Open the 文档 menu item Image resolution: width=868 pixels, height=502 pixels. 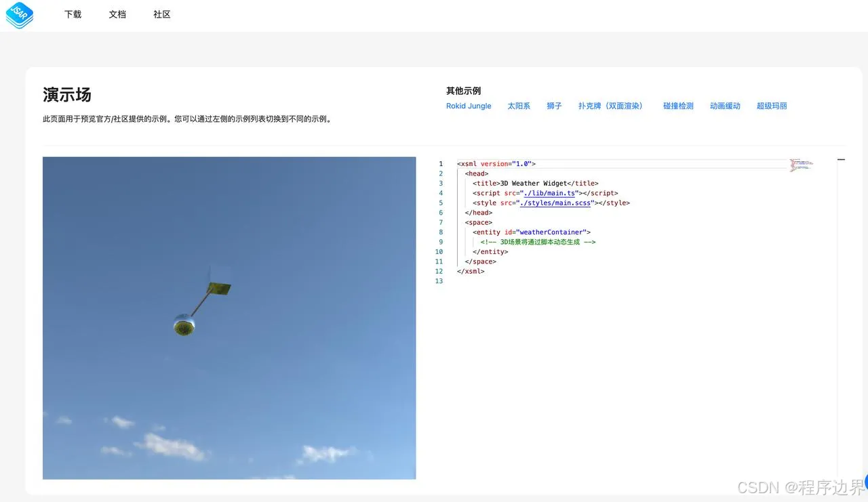(117, 14)
